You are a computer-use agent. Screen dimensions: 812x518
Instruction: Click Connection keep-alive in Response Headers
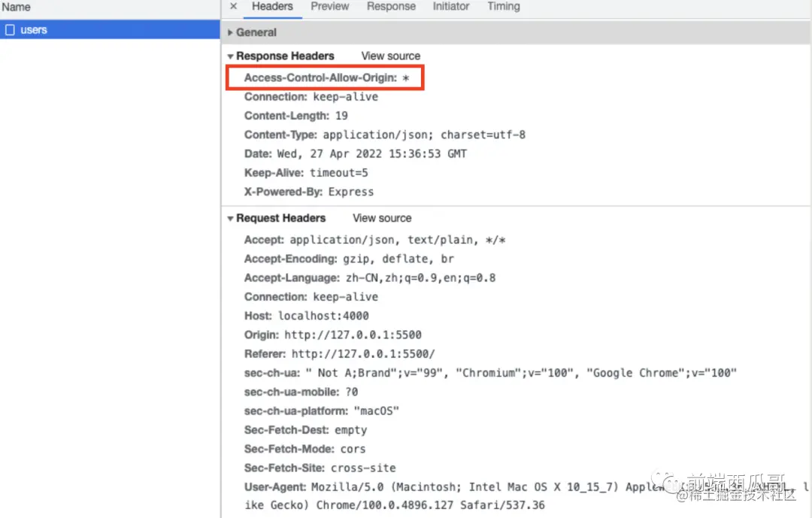(x=311, y=97)
